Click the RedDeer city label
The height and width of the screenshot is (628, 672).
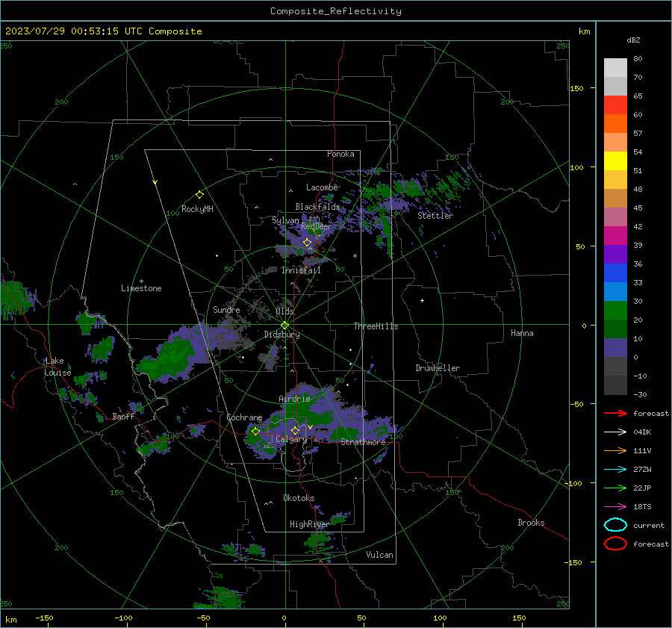click(x=317, y=226)
